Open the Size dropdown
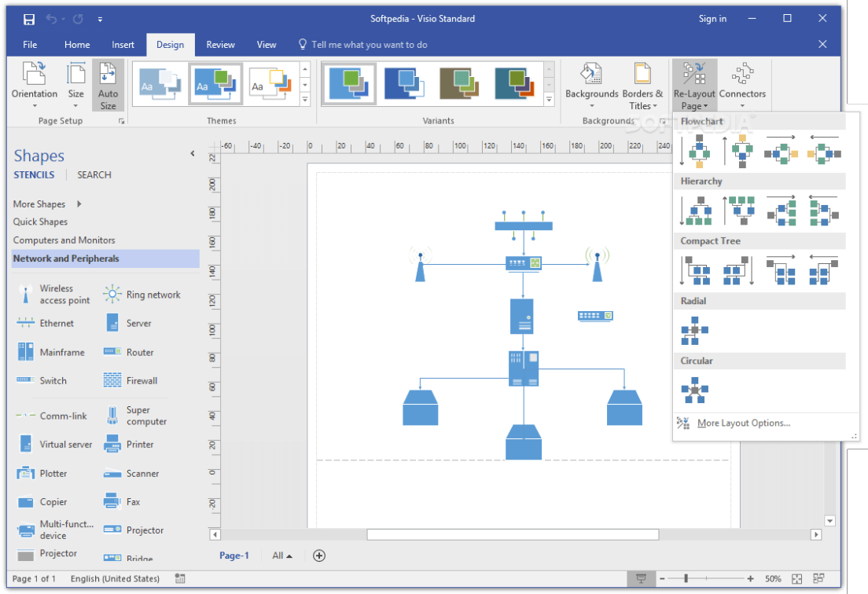 click(x=75, y=85)
